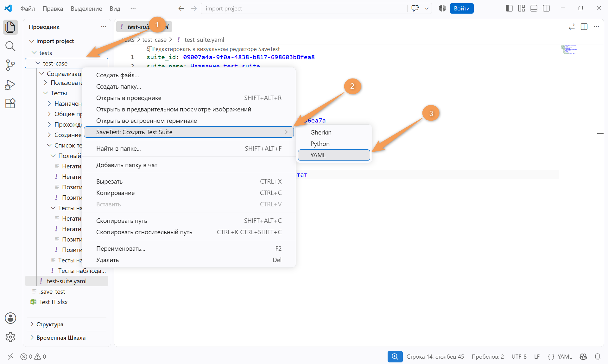Split the editor to the right

[x=584, y=27]
